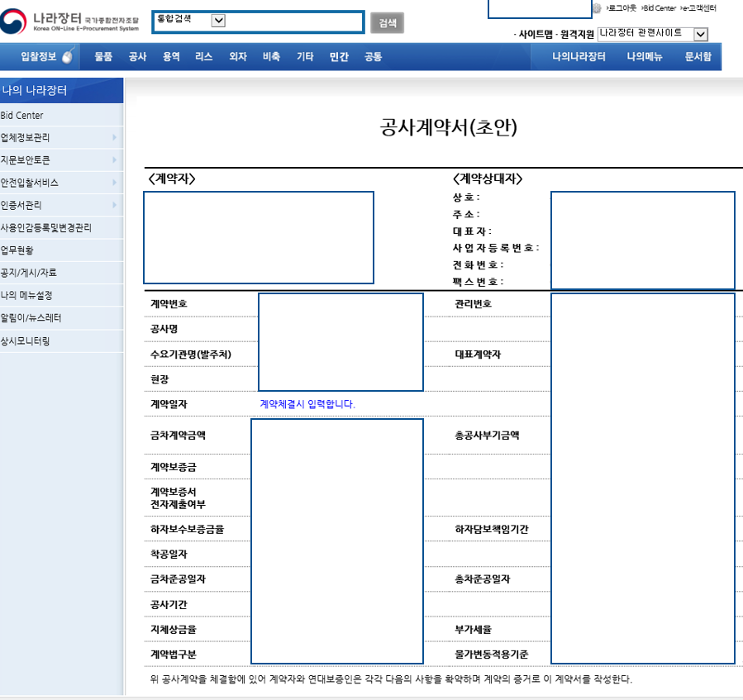Open 공지/게시/자료 in the sidebar
This screenshot has width=743, height=700.
click(28, 273)
